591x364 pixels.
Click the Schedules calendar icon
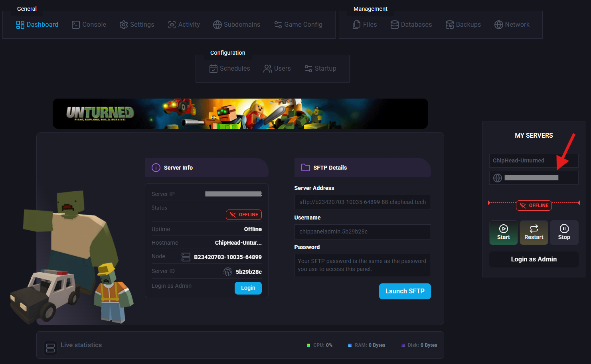[x=213, y=69]
